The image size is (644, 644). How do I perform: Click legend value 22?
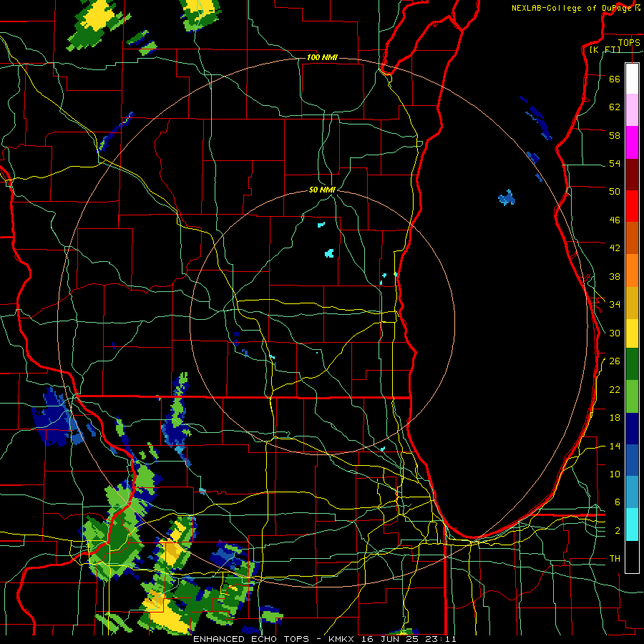pyautogui.click(x=615, y=389)
